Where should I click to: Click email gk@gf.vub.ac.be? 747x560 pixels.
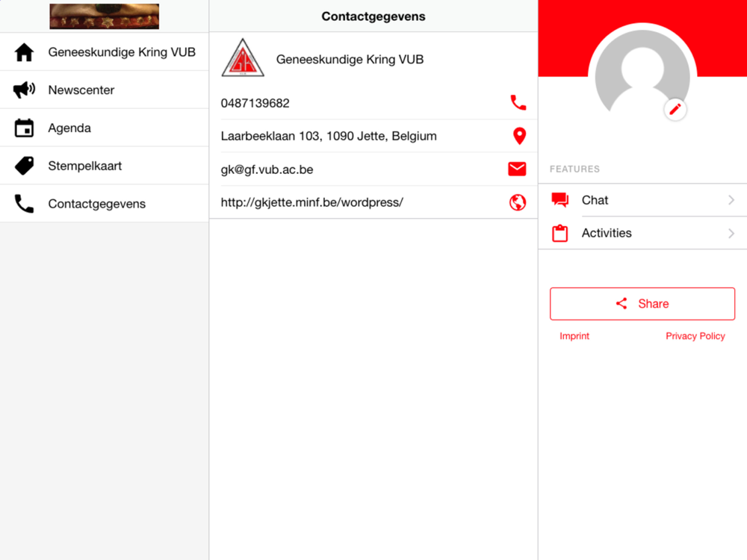[267, 169]
